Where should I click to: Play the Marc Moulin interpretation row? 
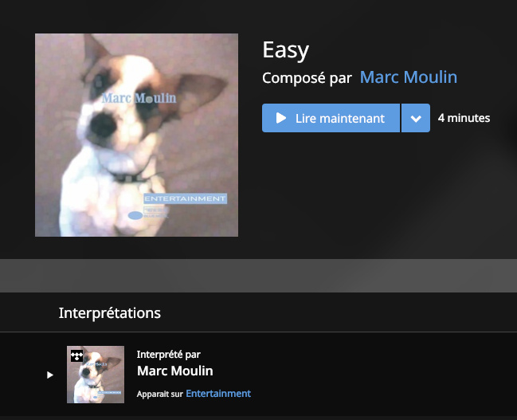coord(50,375)
